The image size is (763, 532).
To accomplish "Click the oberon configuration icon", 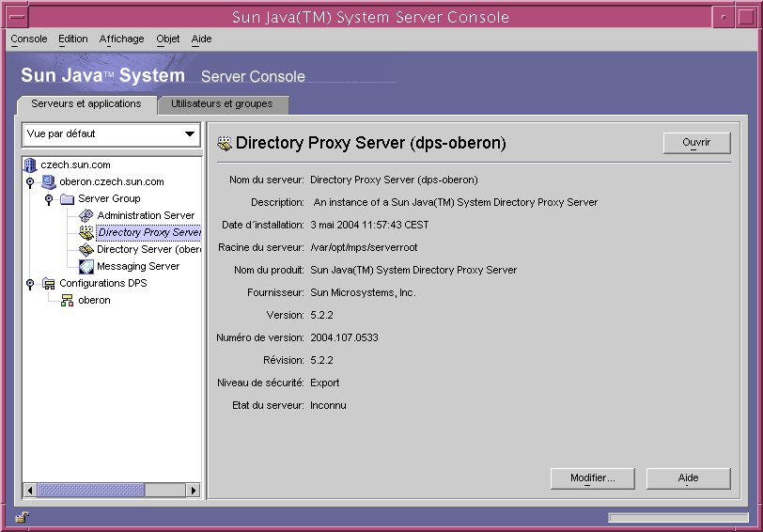I will tap(67, 301).
